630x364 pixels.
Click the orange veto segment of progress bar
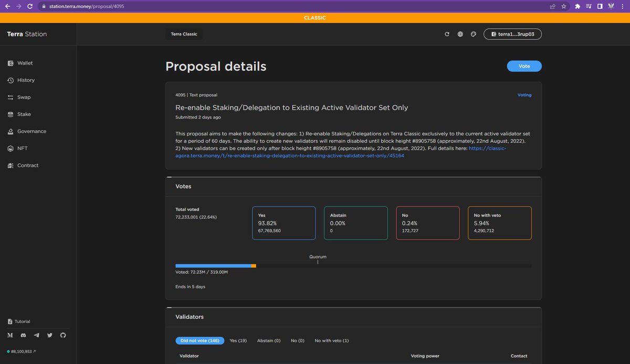click(254, 266)
